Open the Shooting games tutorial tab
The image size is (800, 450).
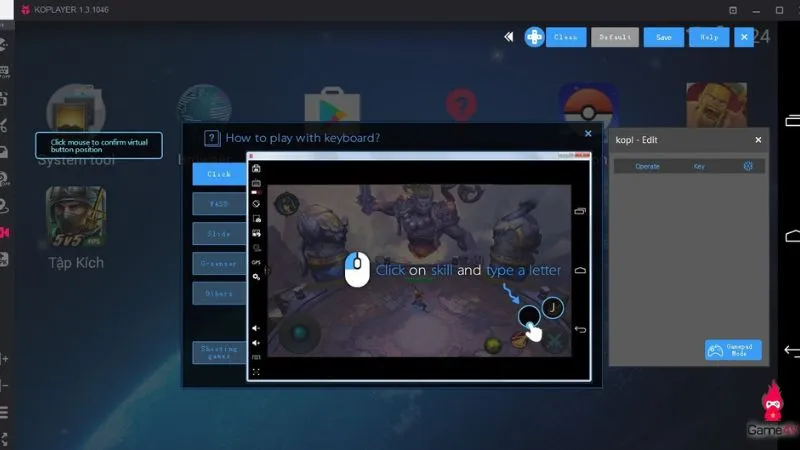click(219, 353)
